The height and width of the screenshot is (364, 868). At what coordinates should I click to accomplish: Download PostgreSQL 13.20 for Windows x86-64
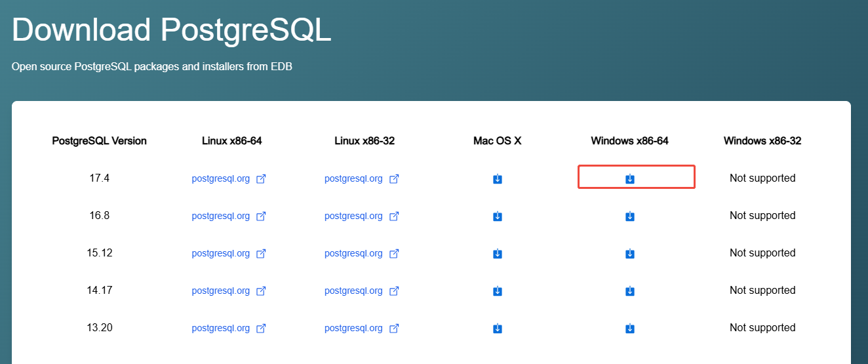(629, 328)
